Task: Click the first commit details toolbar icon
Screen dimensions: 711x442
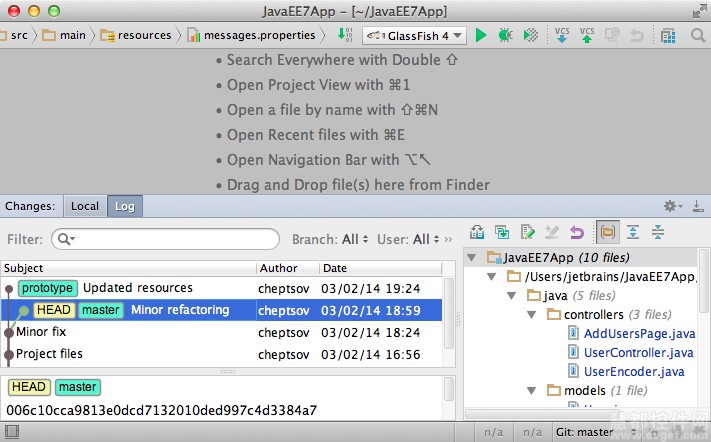Action: [x=477, y=232]
